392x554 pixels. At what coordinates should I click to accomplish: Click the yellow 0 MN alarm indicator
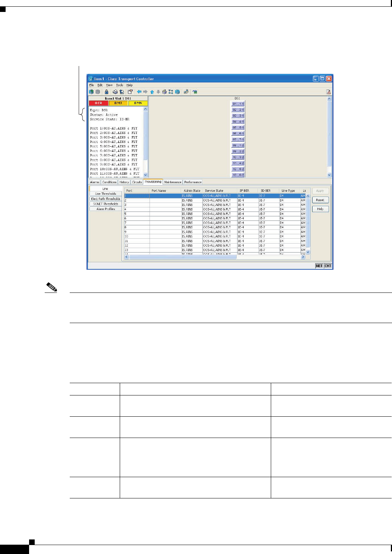[x=138, y=103]
